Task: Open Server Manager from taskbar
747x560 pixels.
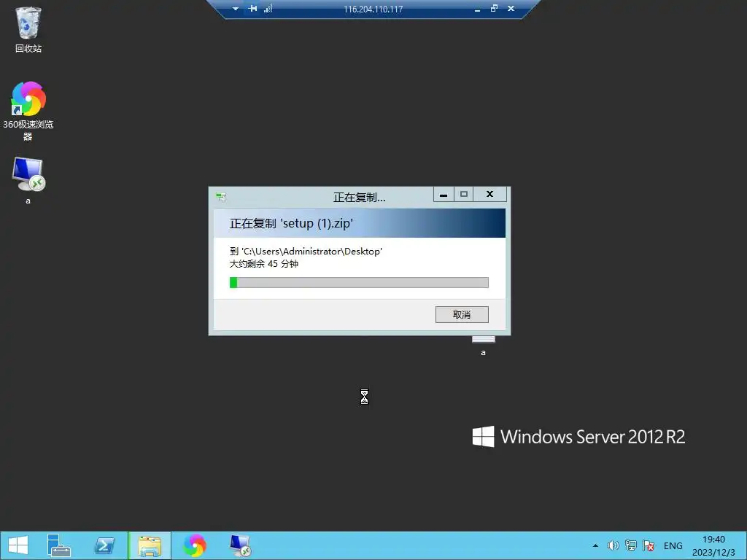Action: pyautogui.click(x=59, y=545)
